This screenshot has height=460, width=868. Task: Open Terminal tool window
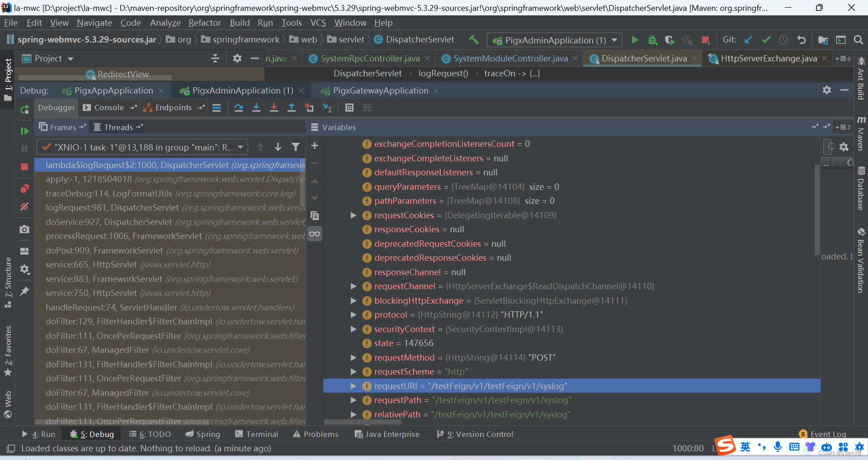tap(257, 434)
